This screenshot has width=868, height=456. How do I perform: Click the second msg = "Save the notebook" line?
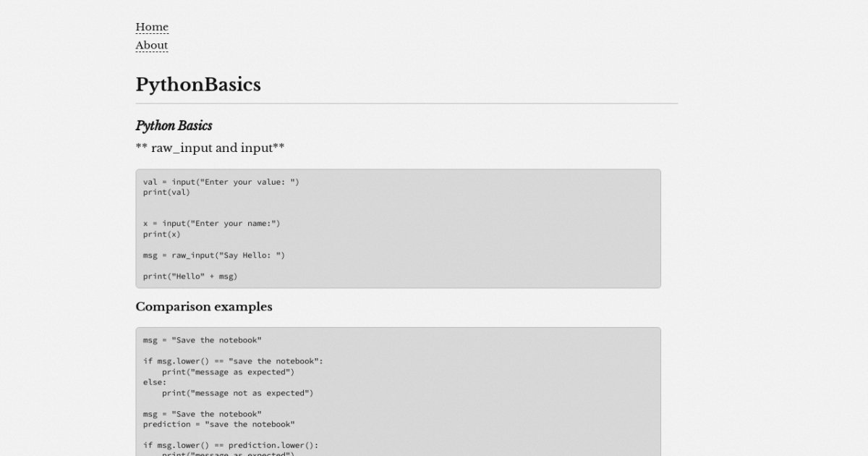coord(202,414)
